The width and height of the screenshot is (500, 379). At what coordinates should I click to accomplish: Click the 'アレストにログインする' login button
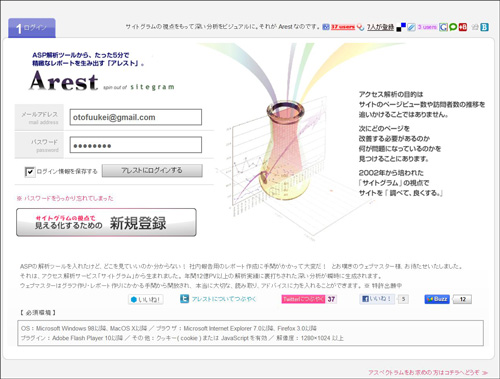pyautogui.click(x=152, y=171)
